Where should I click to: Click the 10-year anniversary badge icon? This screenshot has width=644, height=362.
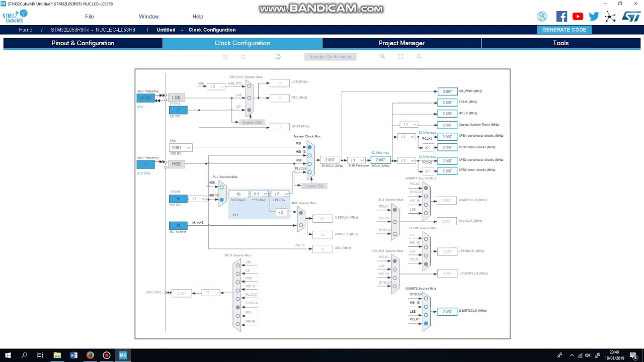(x=542, y=17)
